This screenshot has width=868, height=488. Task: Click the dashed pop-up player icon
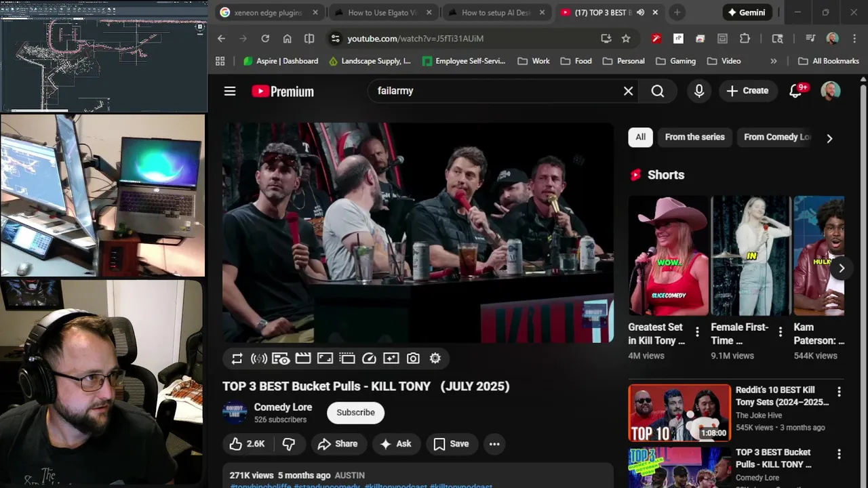(x=347, y=359)
